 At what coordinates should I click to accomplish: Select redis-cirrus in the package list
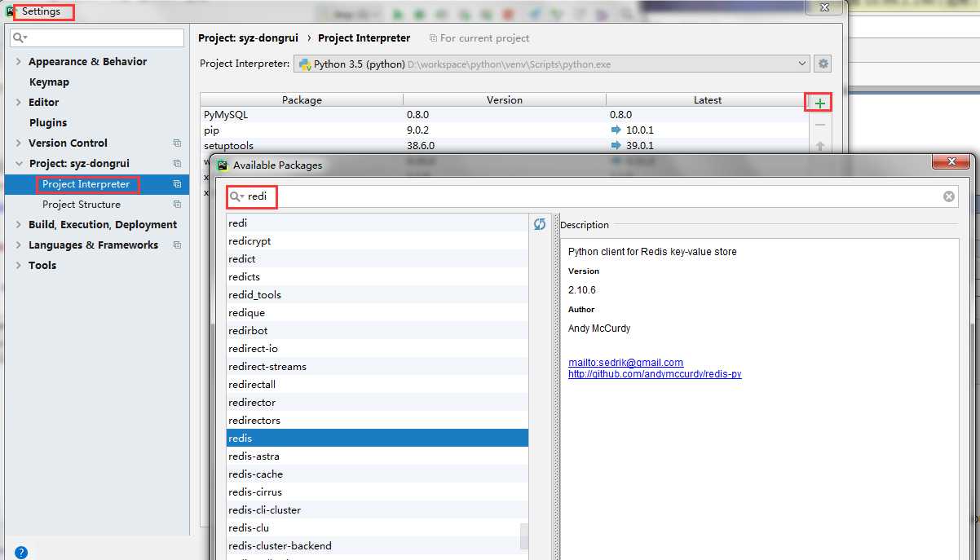(377, 492)
